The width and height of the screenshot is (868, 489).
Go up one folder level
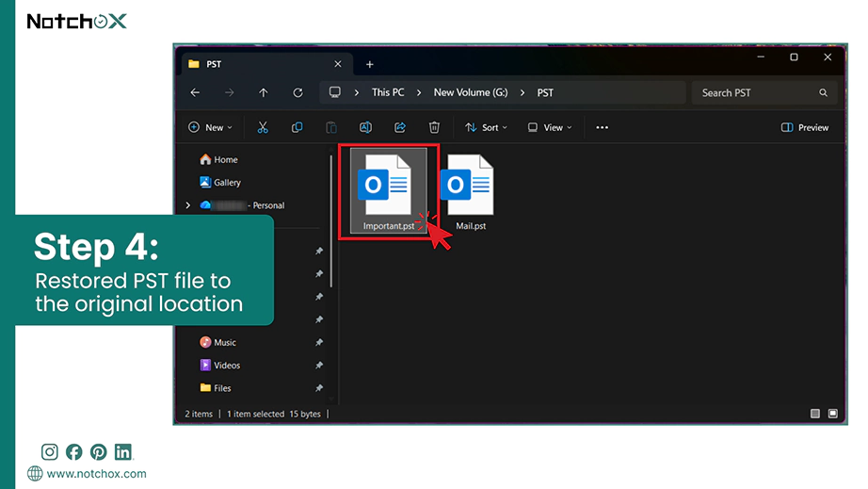[x=264, y=92]
